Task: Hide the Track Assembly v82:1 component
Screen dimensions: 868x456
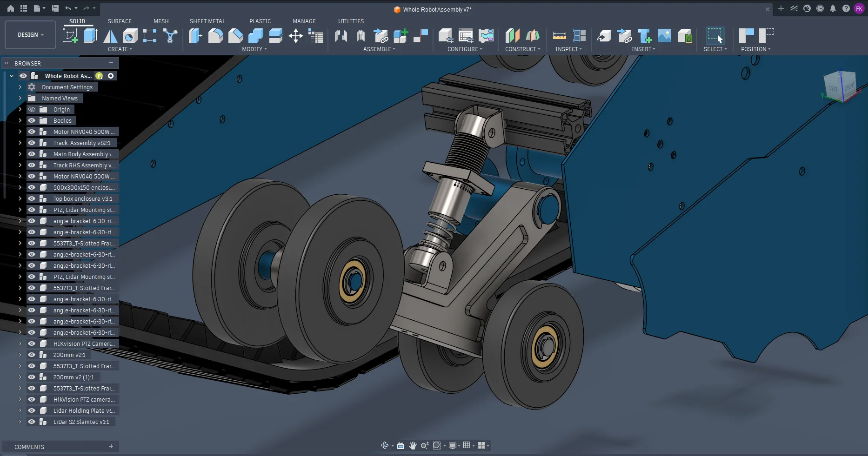Action: 32,143
